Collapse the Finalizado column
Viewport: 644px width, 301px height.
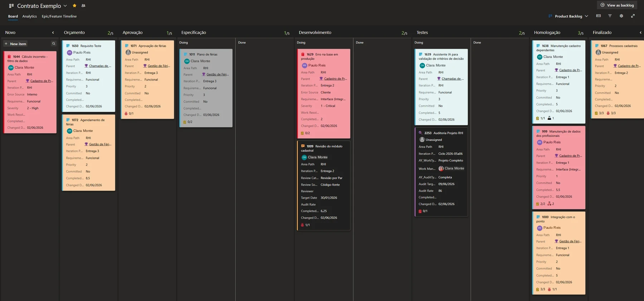click(x=640, y=33)
